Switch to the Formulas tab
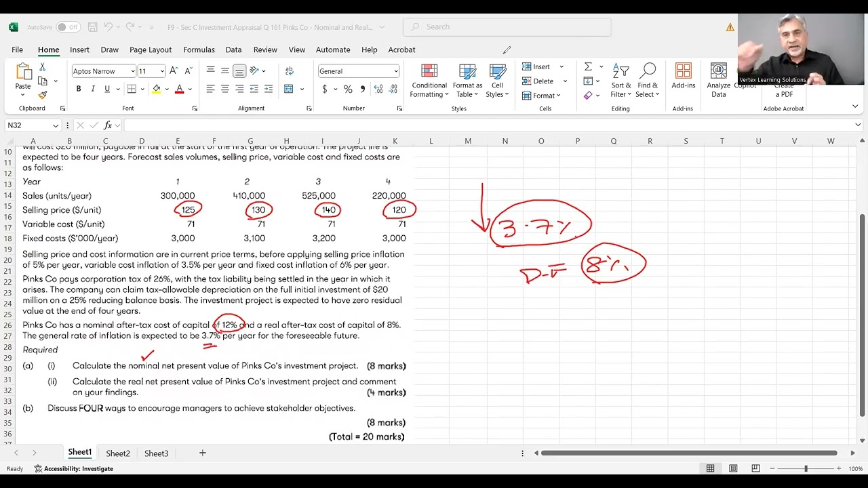This screenshot has height=488, width=868. click(x=199, y=49)
